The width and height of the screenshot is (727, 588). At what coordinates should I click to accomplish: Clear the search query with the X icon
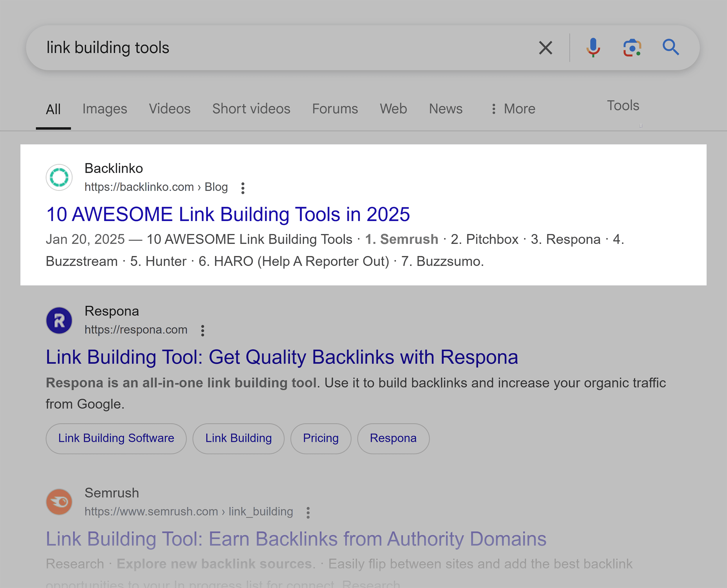546,48
